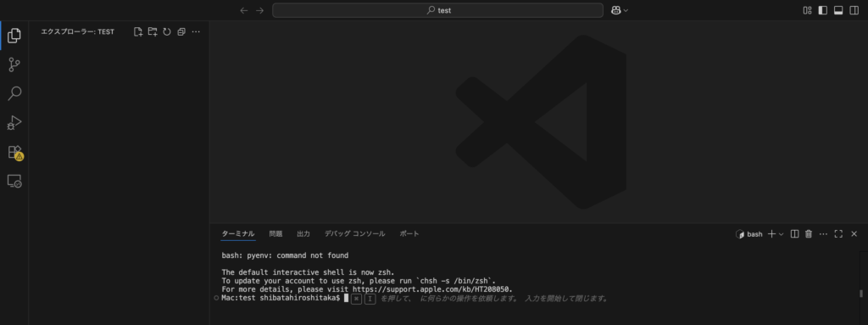Screen dimensions: 868x325
Task: Switch to the デバッグ コンソール tab
Action: click(x=355, y=233)
